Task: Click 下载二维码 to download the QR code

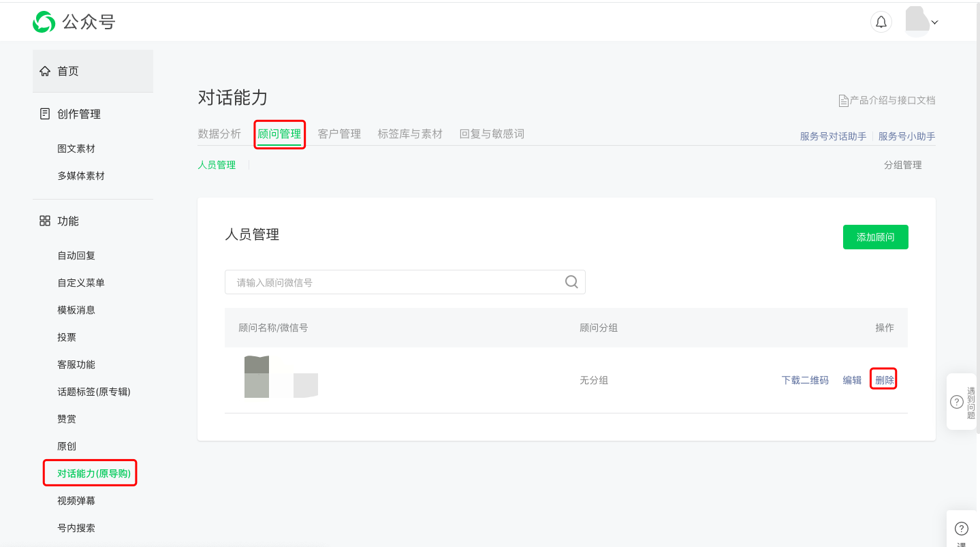Action: 804,379
